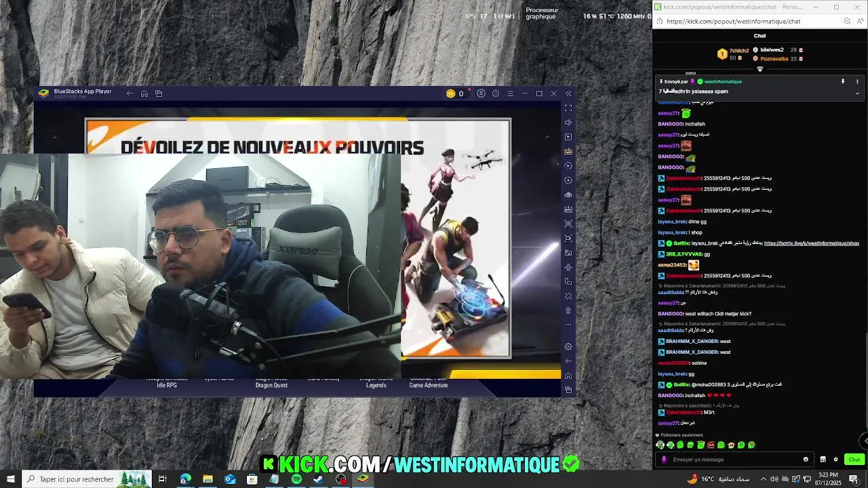Go to BlueStacks Android home in sidebar
Viewport: 868px width, 488px height.
point(568,375)
